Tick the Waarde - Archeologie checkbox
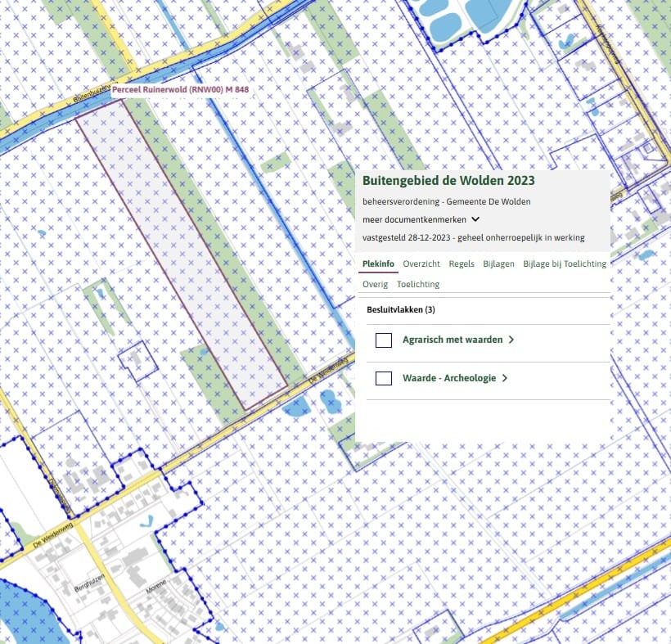671x644 pixels. [384, 378]
